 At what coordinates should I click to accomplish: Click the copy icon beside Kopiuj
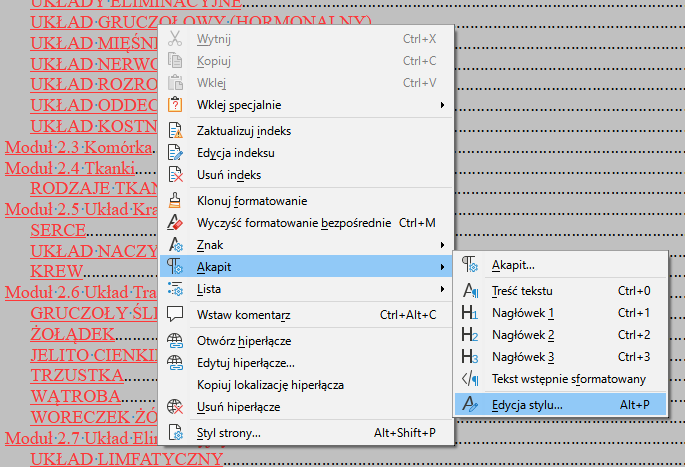[175, 61]
